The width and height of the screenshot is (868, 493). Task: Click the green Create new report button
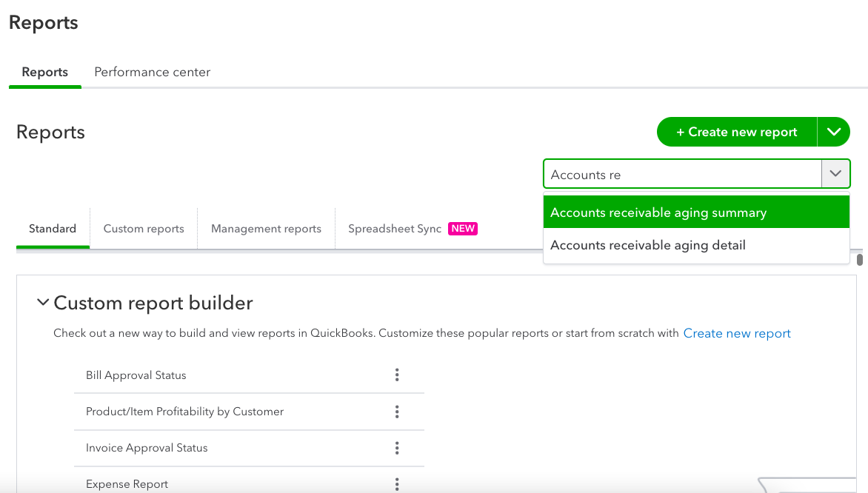(x=736, y=132)
